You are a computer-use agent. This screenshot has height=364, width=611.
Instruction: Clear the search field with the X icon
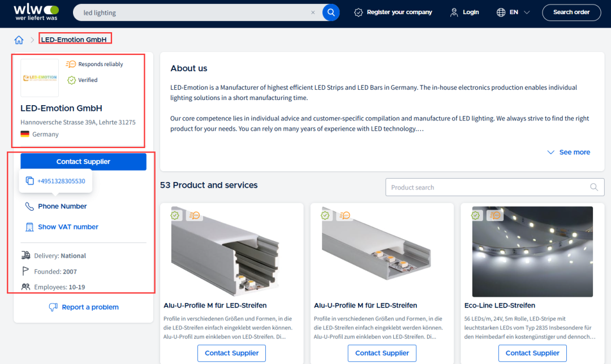pyautogui.click(x=313, y=12)
